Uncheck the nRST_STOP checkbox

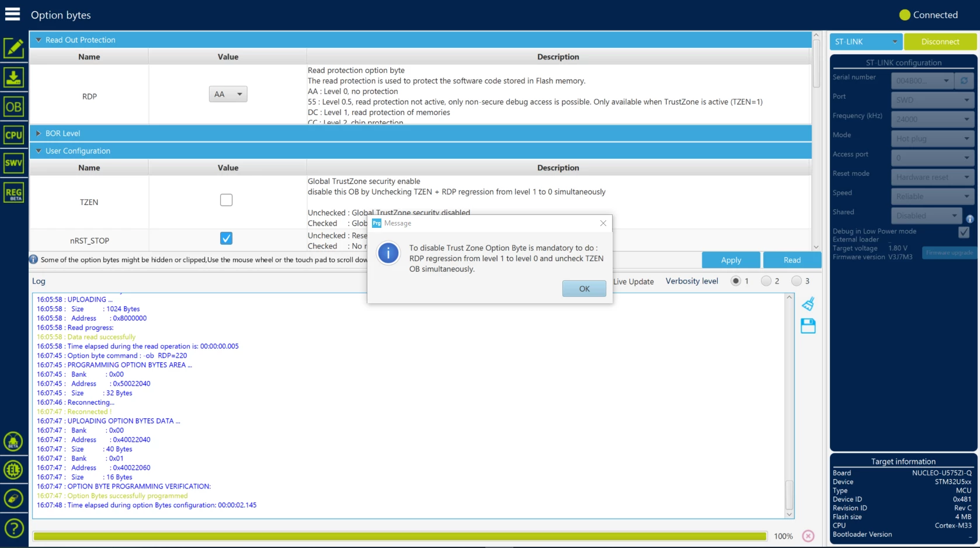(226, 238)
